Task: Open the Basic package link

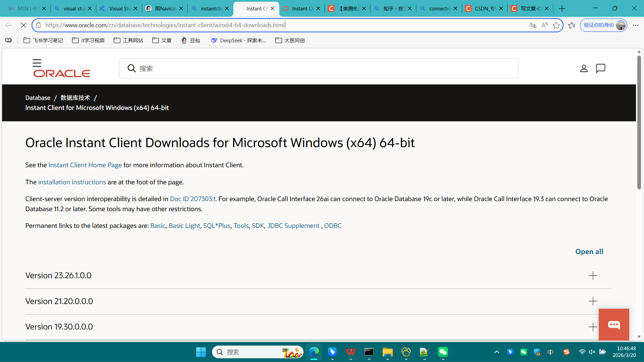Action: click(x=158, y=226)
